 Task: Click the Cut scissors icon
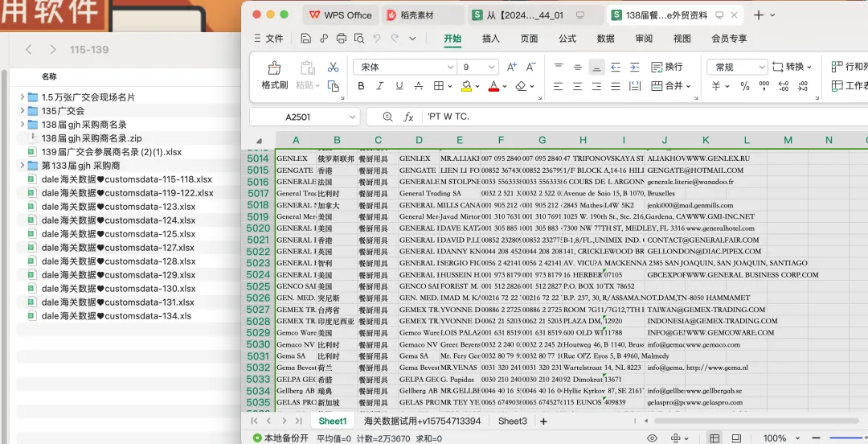[x=334, y=67]
